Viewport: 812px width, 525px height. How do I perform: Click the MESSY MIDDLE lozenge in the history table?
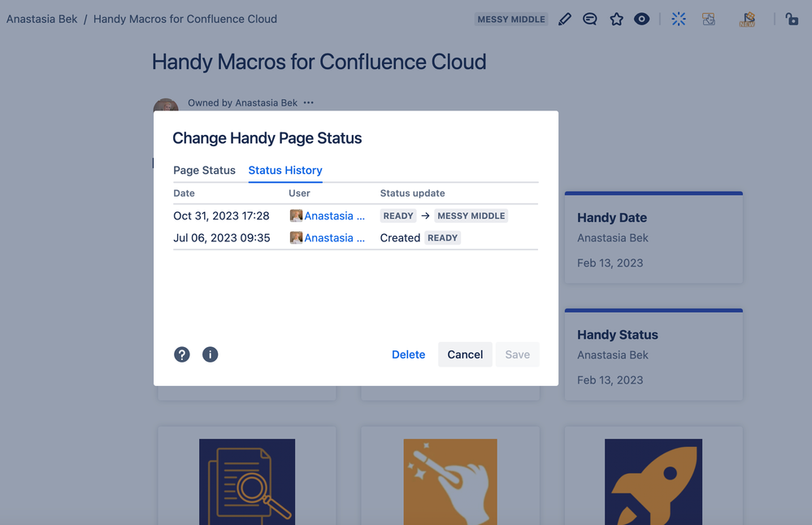point(471,216)
